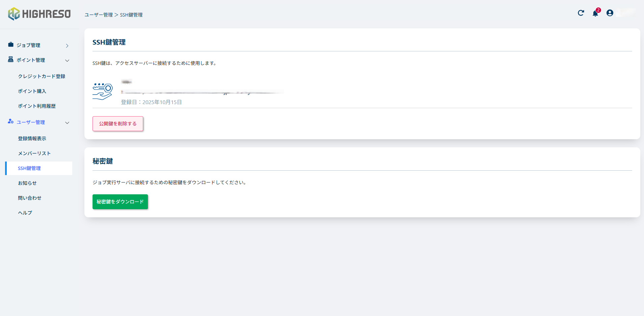Click the 秘密鍵をダウンロード button
This screenshot has width=644, height=316.
pos(120,202)
